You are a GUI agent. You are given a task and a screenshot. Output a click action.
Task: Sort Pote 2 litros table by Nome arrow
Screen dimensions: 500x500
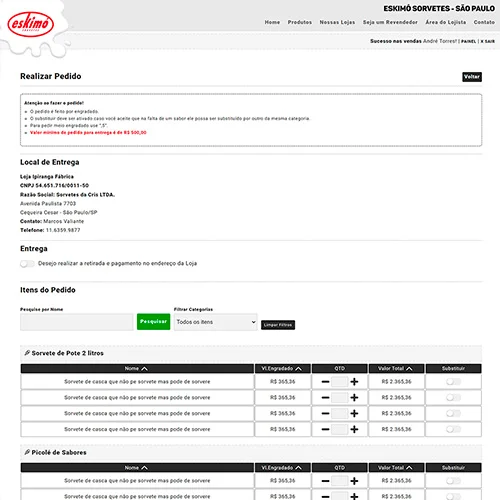point(144,369)
